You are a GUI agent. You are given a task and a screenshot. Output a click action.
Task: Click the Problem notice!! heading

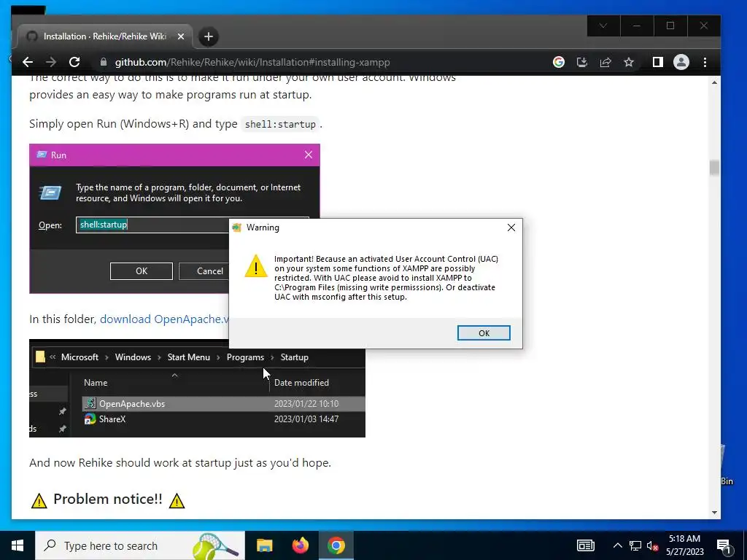pos(108,499)
